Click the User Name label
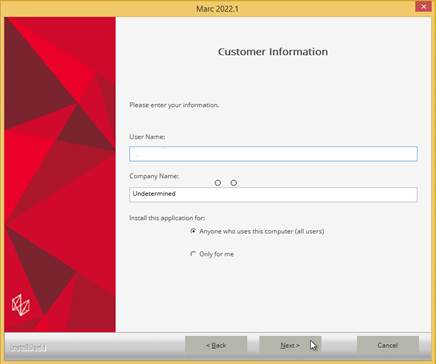The width and height of the screenshot is (436, 364). pyautogui.click(x=147, y=137)
